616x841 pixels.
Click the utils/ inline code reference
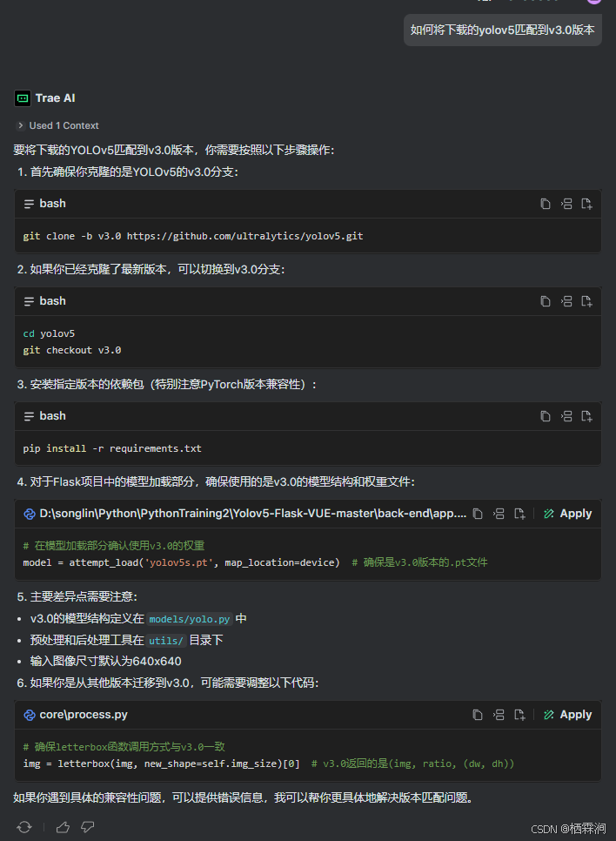tap(166, 641)
